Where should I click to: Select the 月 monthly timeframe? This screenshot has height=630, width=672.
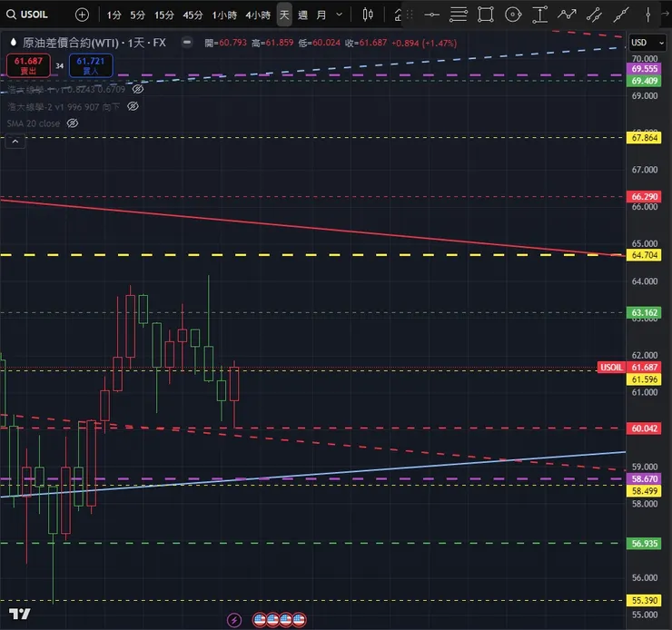coord(321,15)
